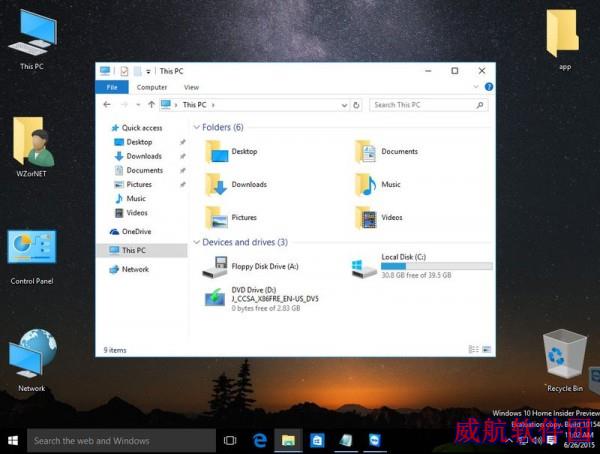
Task: Select the Desktop folder in content pane
Action: [231, 152]
